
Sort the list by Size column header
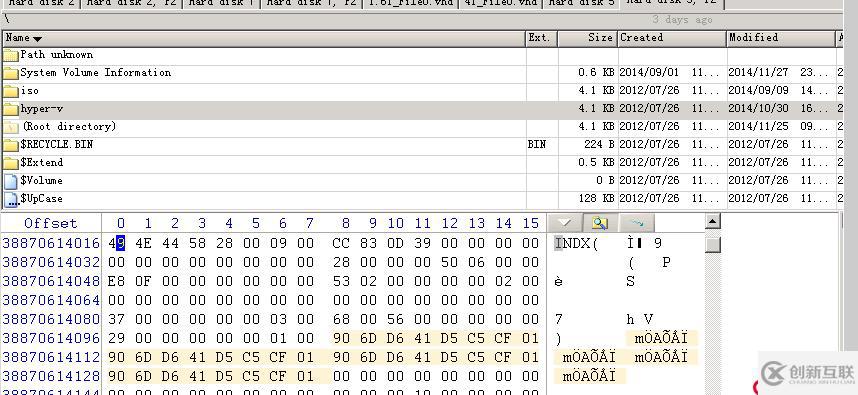(x=587, y=38)
